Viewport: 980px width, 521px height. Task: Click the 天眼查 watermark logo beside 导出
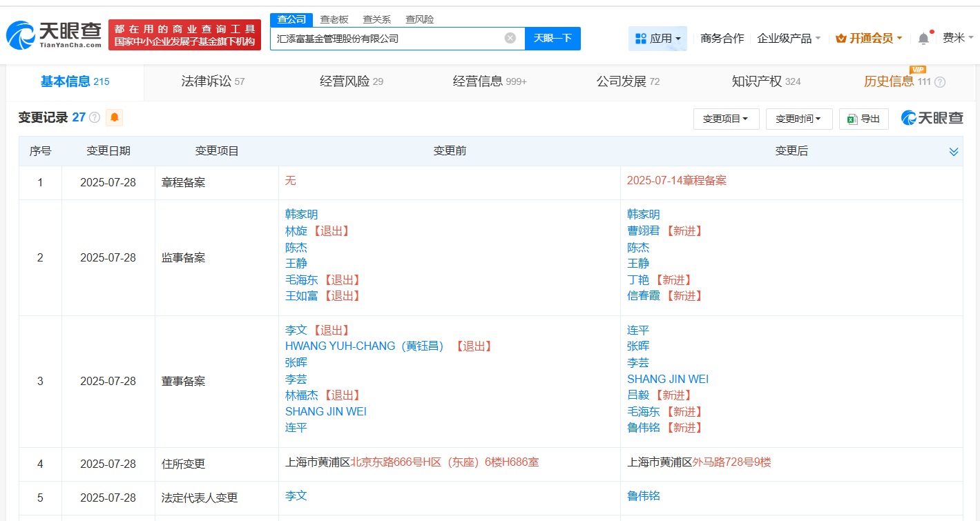(932, 118)
